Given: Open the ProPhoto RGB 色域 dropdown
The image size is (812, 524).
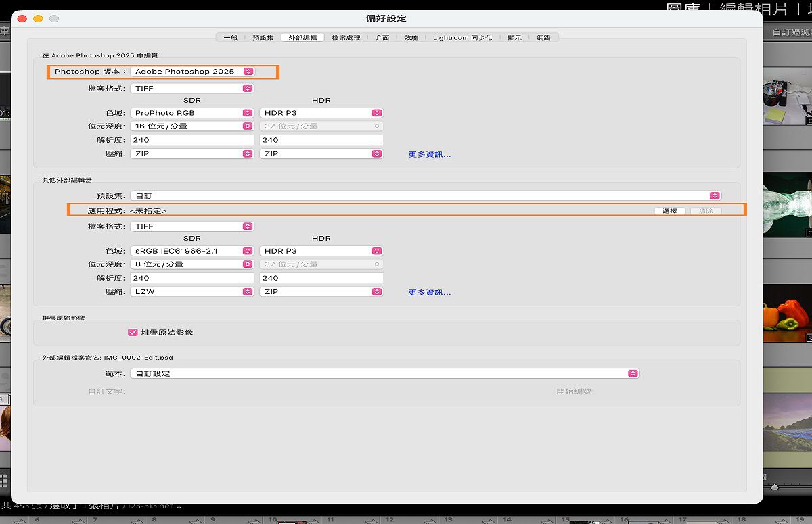Looking at the screenshot, I should [191, 113].
